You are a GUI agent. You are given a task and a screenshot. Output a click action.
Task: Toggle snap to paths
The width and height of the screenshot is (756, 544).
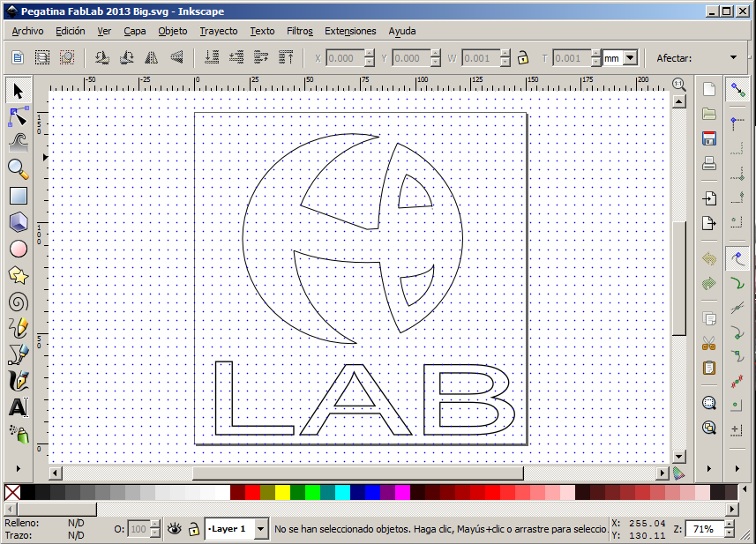point(737,283)
